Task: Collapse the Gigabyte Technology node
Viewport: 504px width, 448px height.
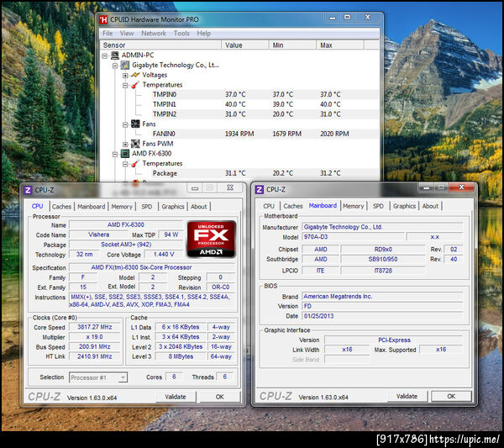Action: coord(115,66)
